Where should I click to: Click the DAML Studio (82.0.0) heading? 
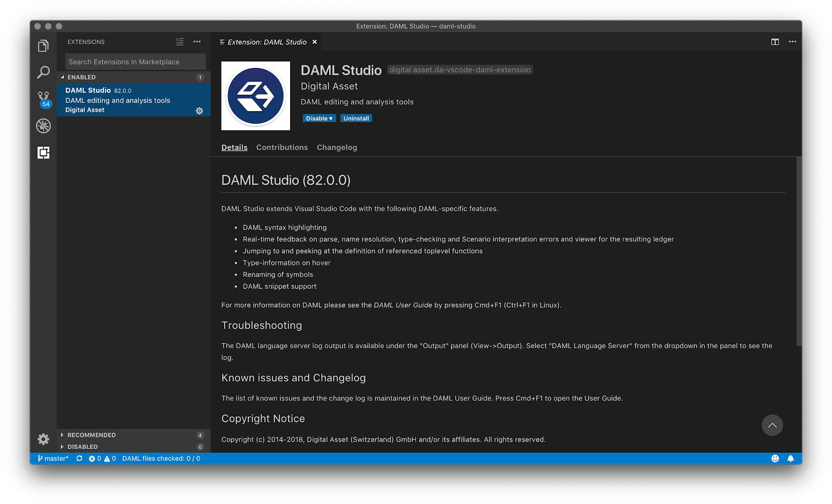point(286,180)
